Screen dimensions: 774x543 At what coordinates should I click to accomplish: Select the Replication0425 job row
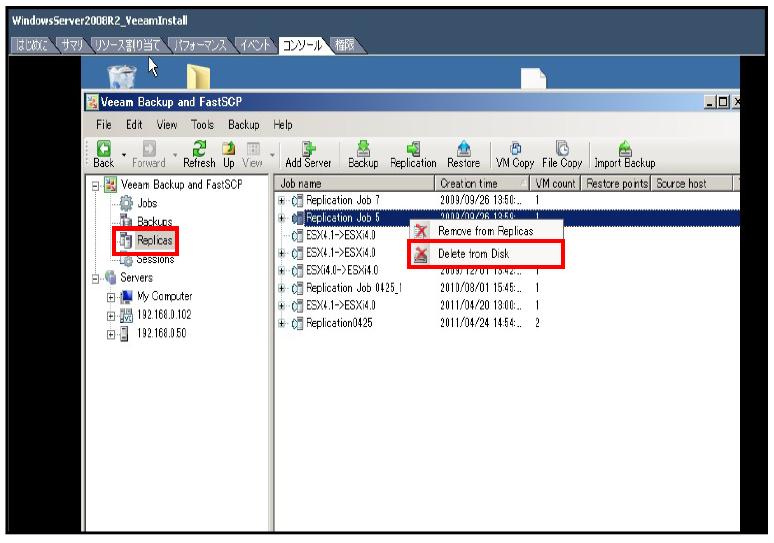(507, 323)
